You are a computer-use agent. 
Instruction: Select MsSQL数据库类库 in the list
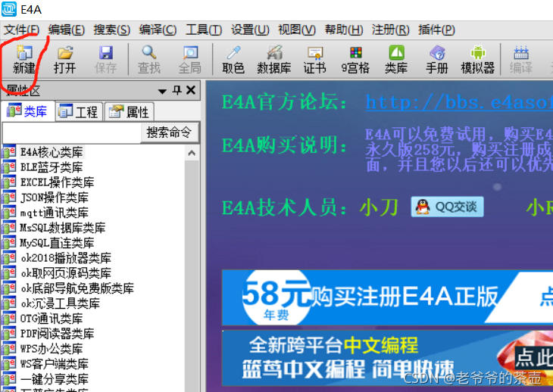[x=62, y=228]
